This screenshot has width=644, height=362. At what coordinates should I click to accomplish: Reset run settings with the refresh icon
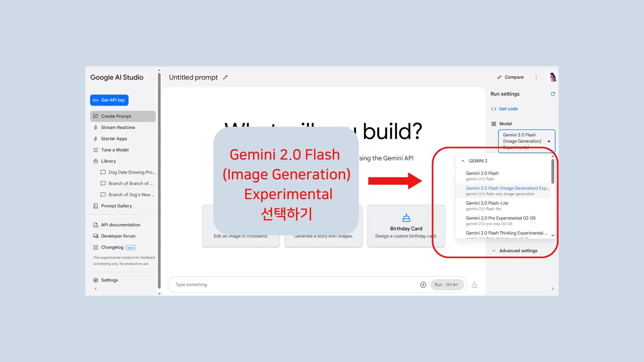(553, 94)
